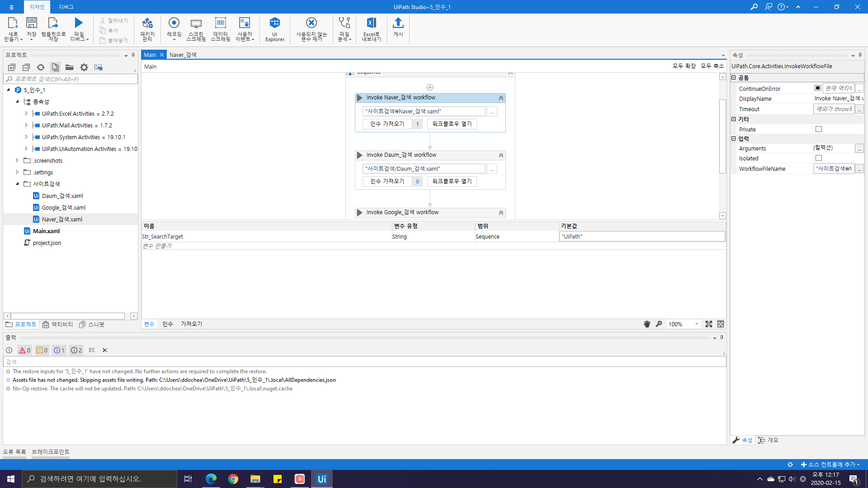Open the 디버그 ribbon tab
This screenshot has width=868, height=488.
[66, 7]
